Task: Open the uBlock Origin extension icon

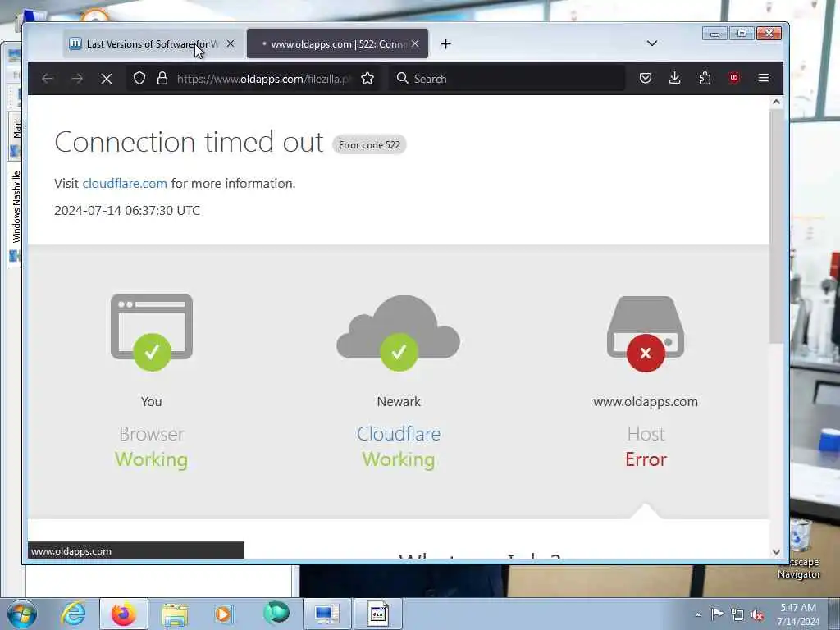Action: click(x=734, y=78)
